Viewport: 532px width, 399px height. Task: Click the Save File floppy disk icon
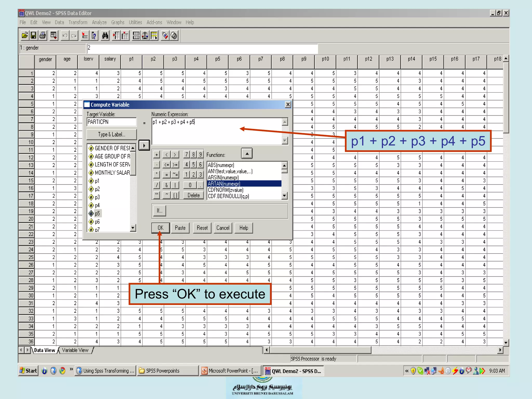tap(34, 35)
